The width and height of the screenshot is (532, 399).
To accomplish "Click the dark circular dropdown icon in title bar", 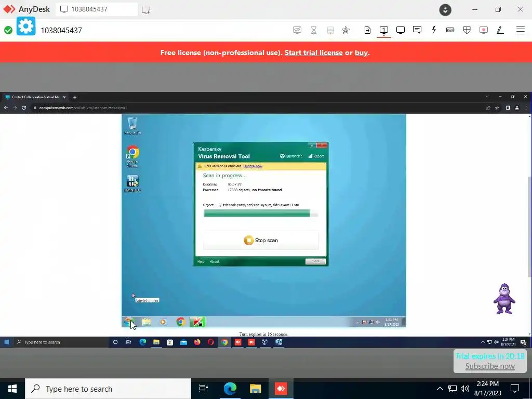I will click(445, 10).
